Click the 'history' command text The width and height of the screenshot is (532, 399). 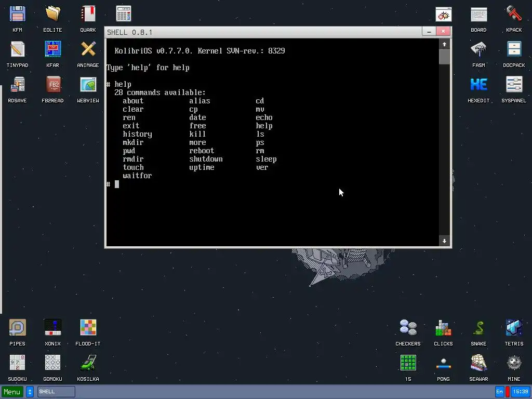coord(137,135)
